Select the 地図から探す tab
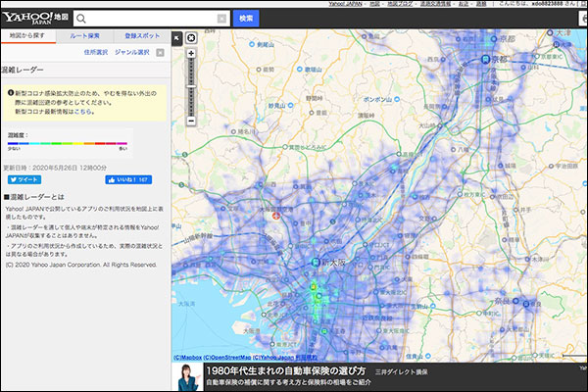Screen dimensions: 588x392 27,35
